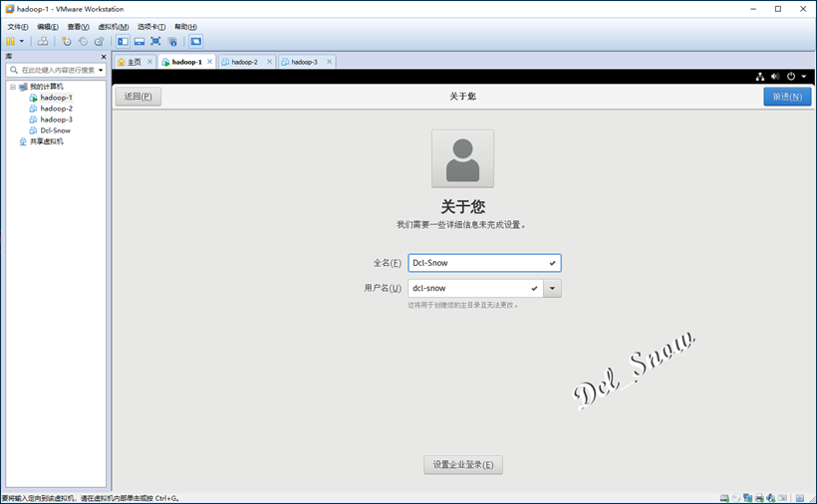This screenshot has width=817, height=504.
Task: Close the hadoop-1 tab
Action: coord(209,62)
